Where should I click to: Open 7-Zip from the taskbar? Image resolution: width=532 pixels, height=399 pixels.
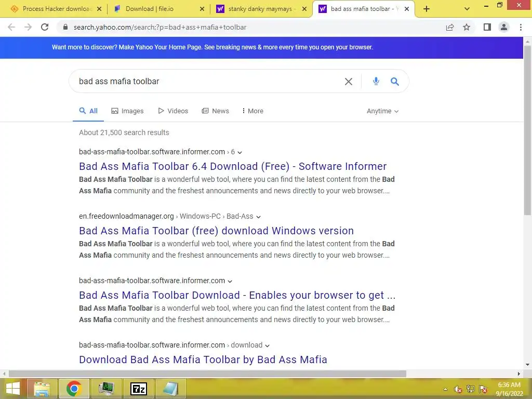[x=139, y=389]
